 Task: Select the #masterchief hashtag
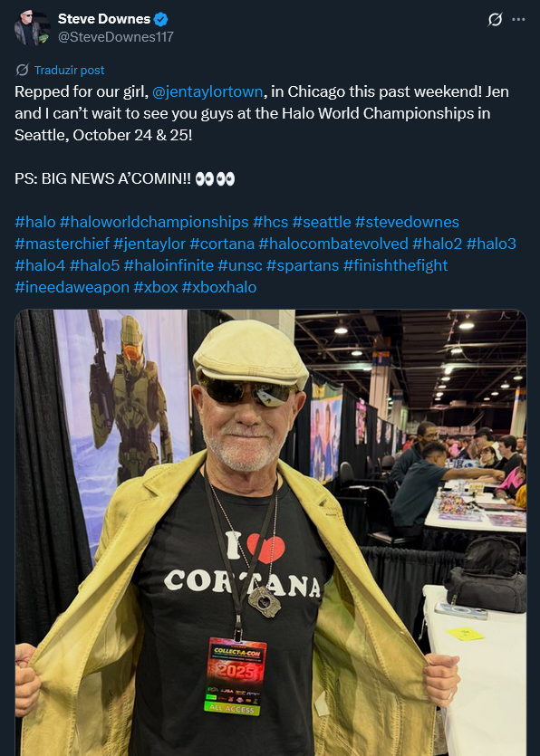(x=63, y=244)
